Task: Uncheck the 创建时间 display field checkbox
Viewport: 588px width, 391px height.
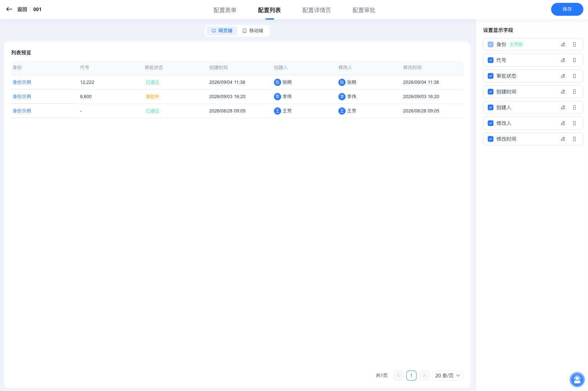Action: (x=491, y=92)
